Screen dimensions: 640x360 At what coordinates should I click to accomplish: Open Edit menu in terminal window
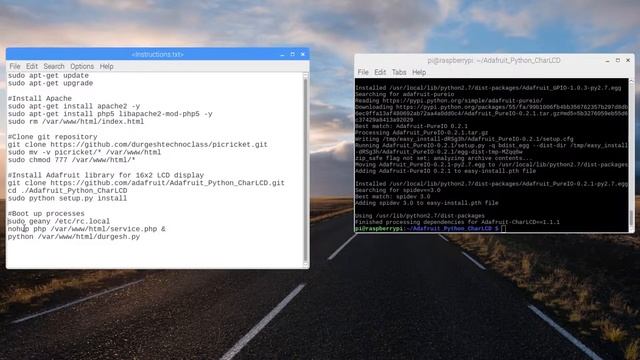380,72
